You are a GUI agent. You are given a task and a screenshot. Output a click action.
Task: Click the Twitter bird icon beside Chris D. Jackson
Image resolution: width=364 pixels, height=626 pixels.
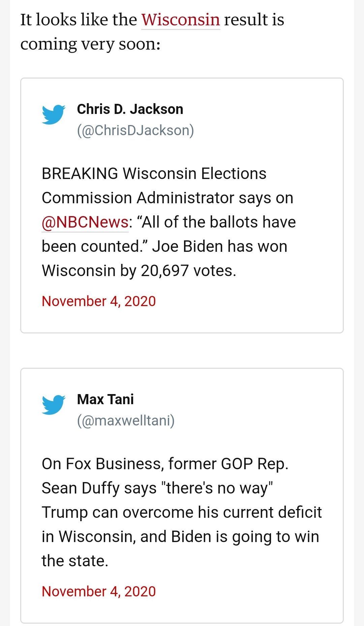[x=54, y=115]
